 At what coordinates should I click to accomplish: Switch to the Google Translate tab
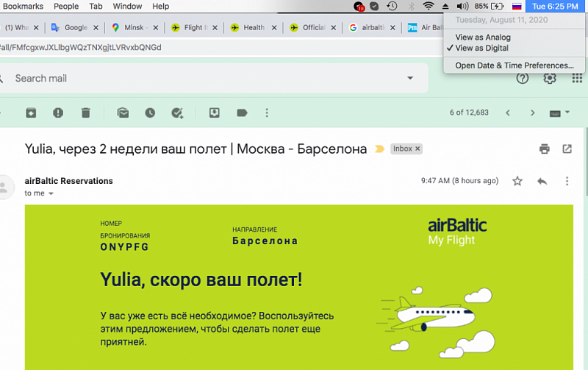(75, 27)
